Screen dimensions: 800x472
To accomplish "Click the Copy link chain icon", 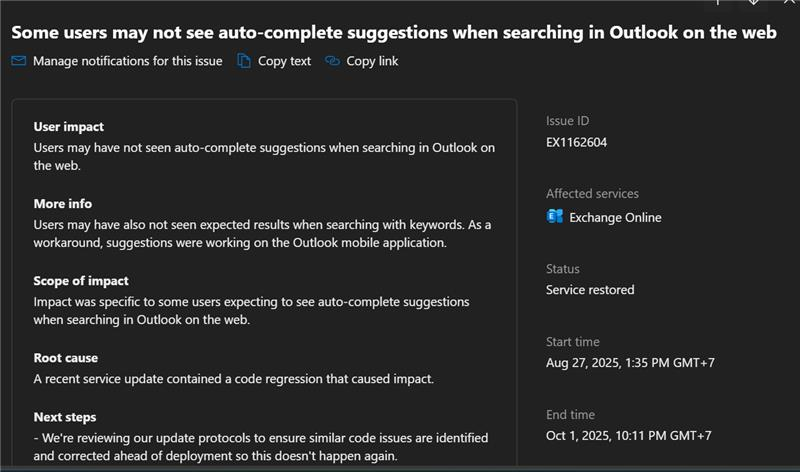I will tap(333, 61).
